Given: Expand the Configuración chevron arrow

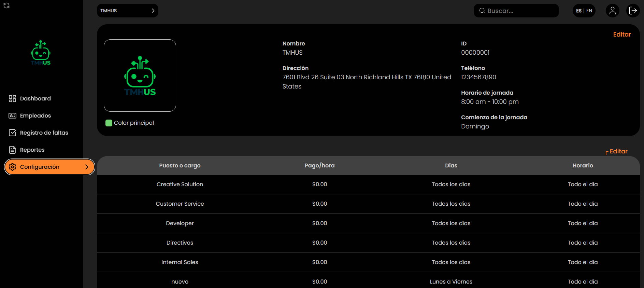Looking at the screenshot, I should pyautogui.click(x=87, y=167).
